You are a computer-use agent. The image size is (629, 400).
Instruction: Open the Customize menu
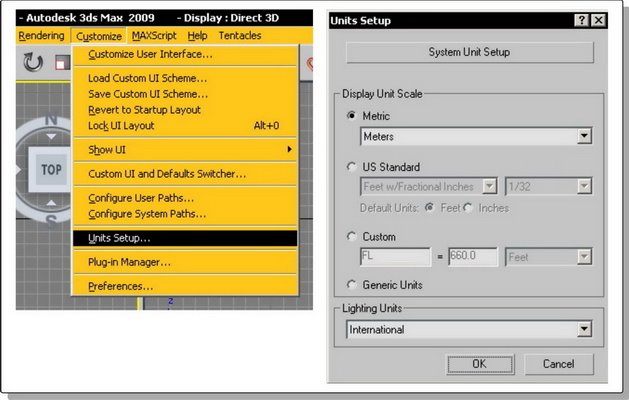click(99, 36)
